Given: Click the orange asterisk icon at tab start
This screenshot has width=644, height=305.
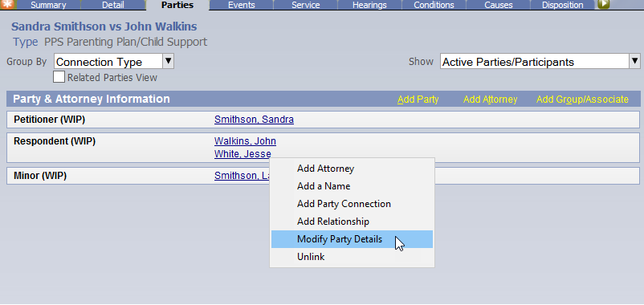Looking at the screenshot, I should pos(8,5).
